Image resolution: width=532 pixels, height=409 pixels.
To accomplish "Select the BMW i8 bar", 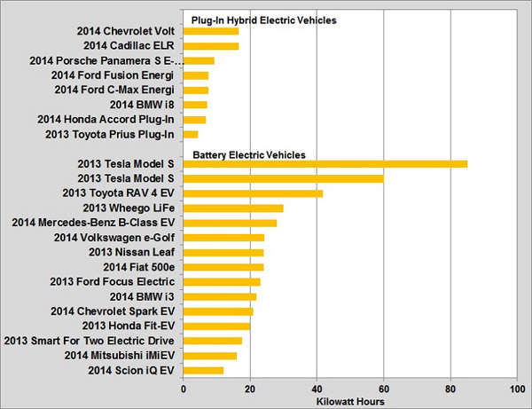I will [195, 105].
